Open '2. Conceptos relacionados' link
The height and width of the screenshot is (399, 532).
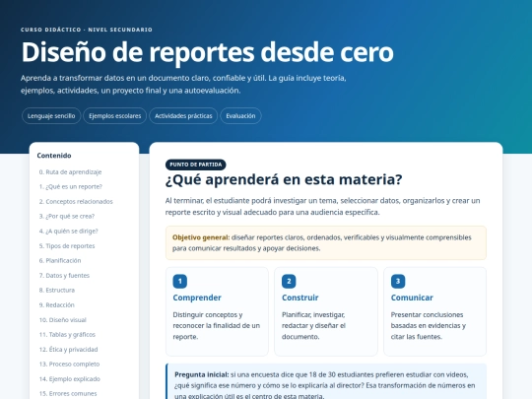pos(76,202)
